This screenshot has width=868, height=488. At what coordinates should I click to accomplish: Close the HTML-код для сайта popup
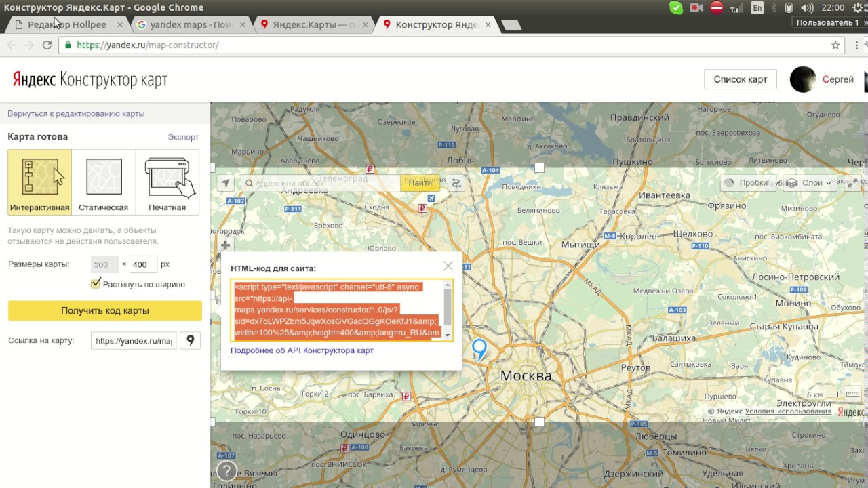tap(448, 266)
